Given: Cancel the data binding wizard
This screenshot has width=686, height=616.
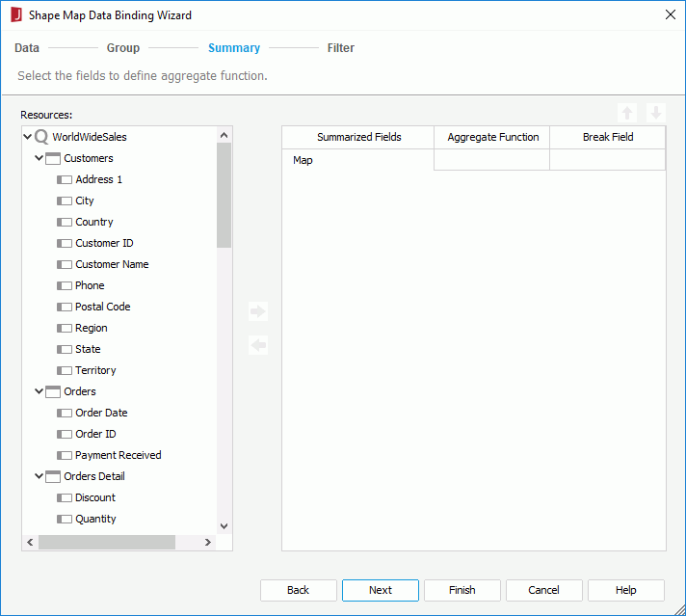Looking at the screenshot, I should coord(543,590).
